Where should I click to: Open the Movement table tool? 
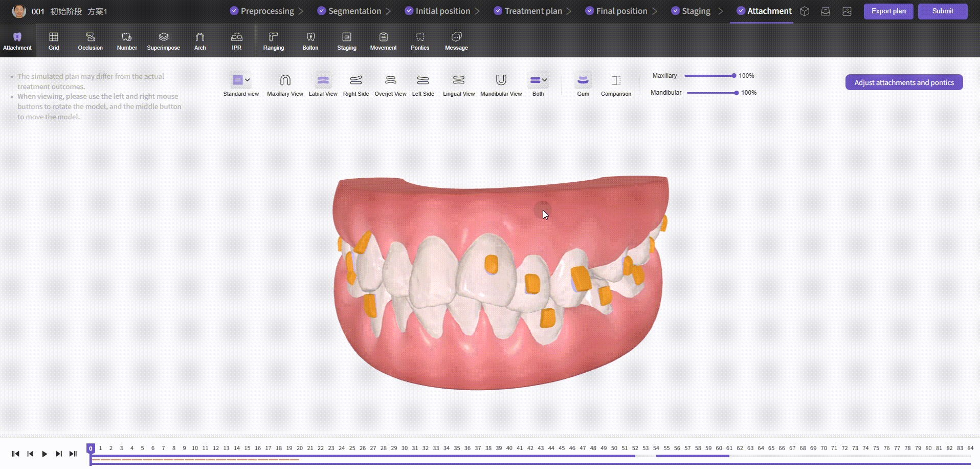coord(384,41)
